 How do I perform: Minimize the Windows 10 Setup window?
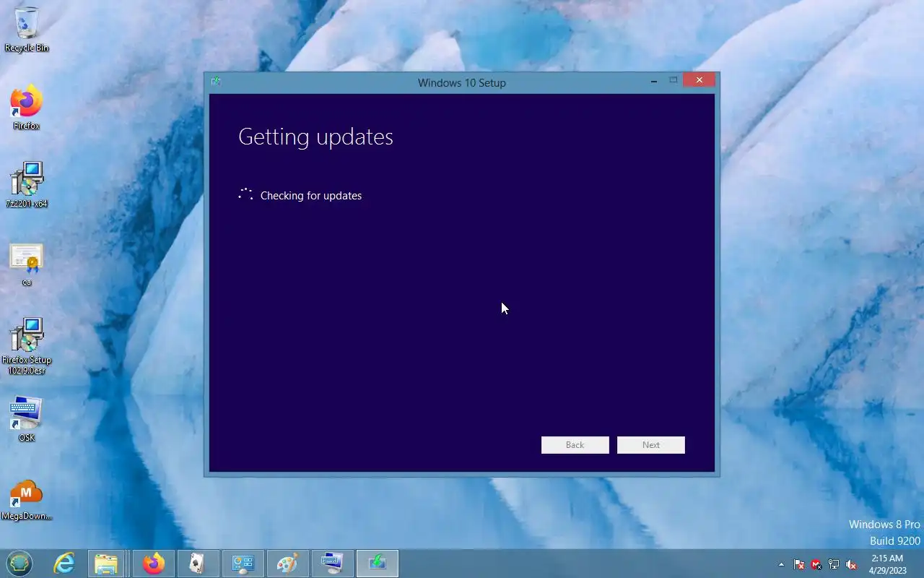pos(654,81)
